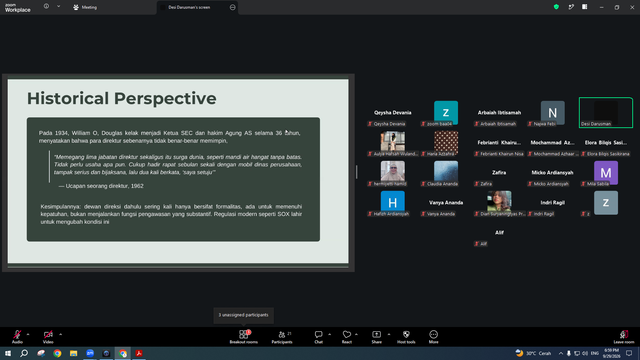
Task: Select Desi Darusman's screen tab
Action: (x=197, y=7)
